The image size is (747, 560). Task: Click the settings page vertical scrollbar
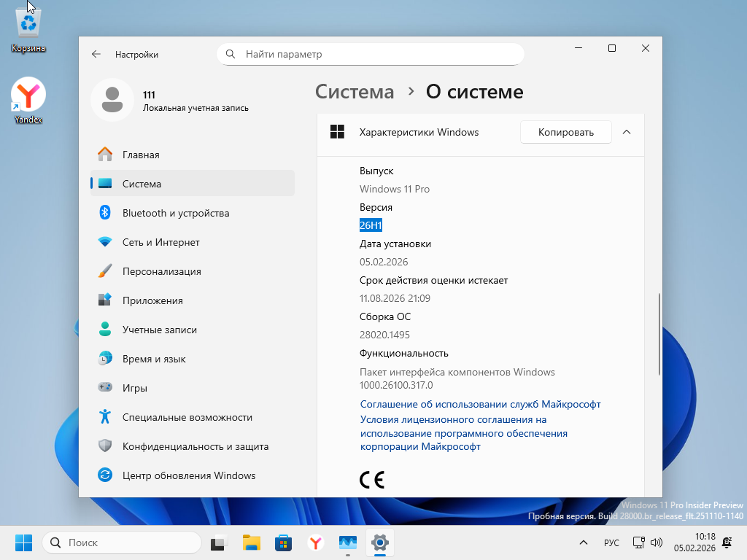(659, 334)
